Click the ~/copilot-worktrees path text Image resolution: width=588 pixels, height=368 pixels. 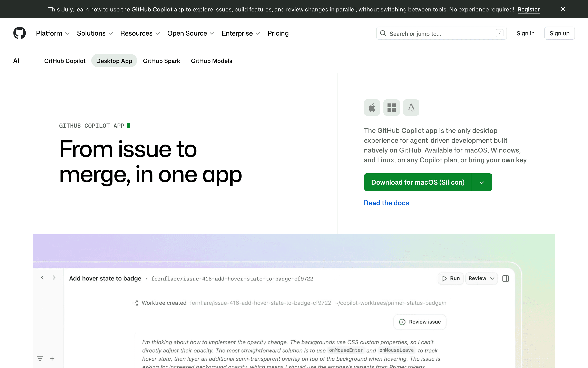[x=390, y=303]
